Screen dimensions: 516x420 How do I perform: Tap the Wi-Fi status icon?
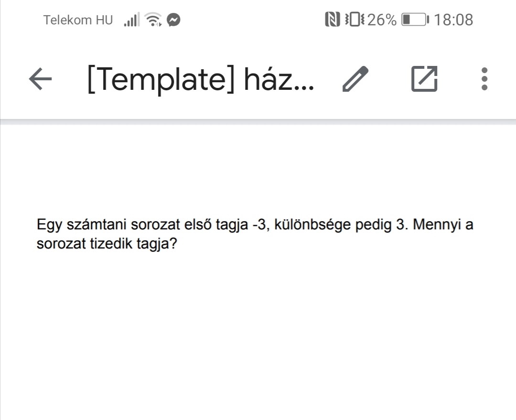[153, 20]
